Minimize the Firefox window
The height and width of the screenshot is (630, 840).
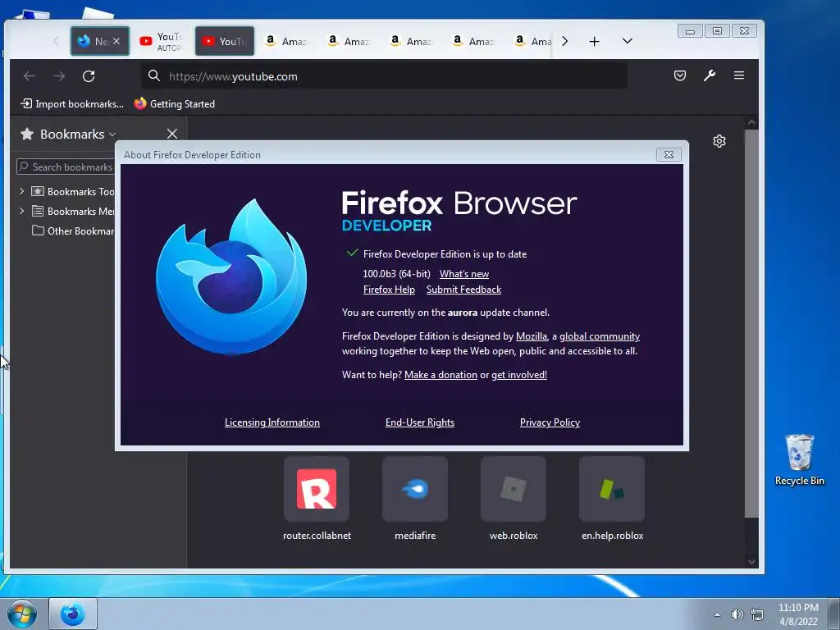click(x=690, y=31)
